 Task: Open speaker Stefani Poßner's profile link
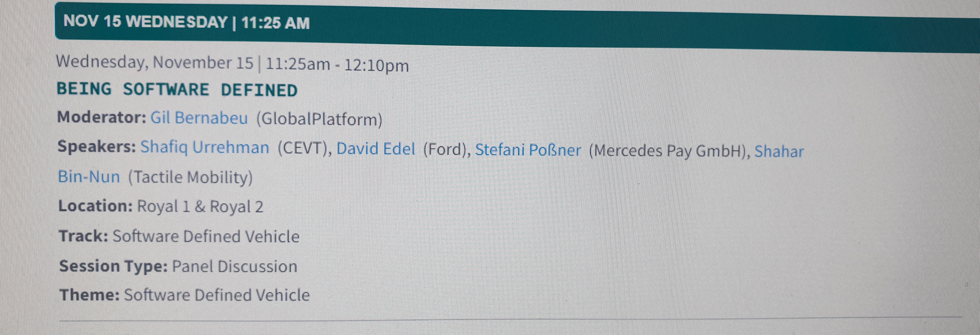pos(528,150)
